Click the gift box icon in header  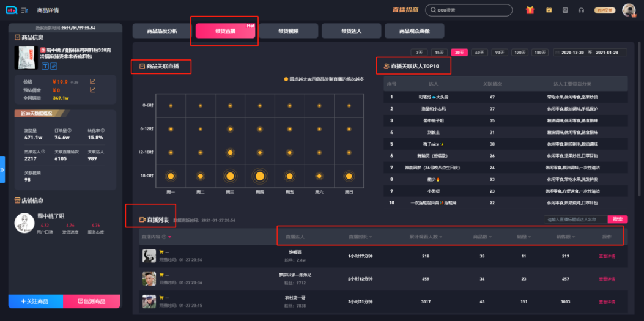pos(530,10)
